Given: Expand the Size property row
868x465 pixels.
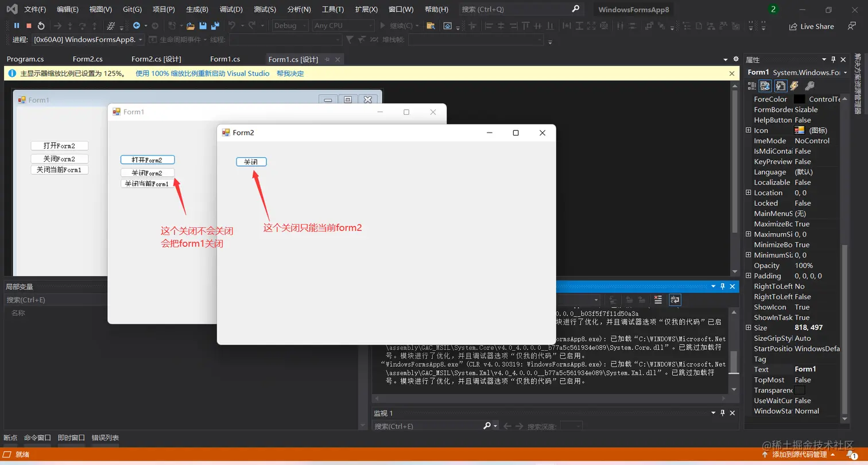Looking at the screenshot, I should click(x=749, y=328).
